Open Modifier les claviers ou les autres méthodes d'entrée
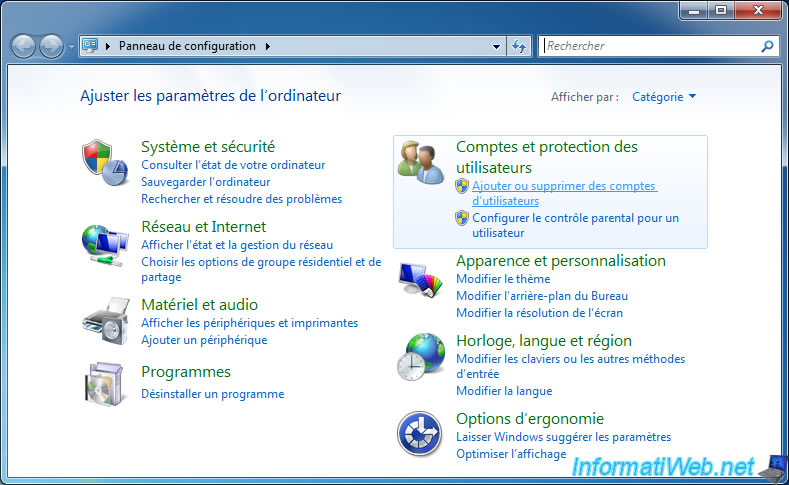The image size is (789, 485). 571,366
